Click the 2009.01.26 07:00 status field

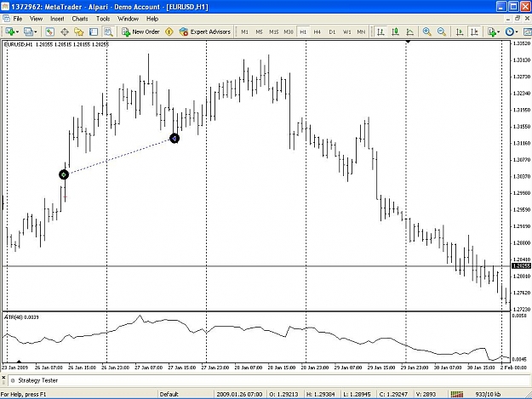tap(239, 394)
